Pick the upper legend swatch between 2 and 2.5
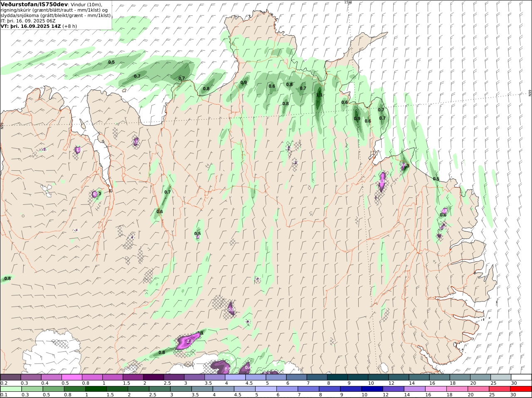This screenshot has height=398, width=532. tap(153, 377)
